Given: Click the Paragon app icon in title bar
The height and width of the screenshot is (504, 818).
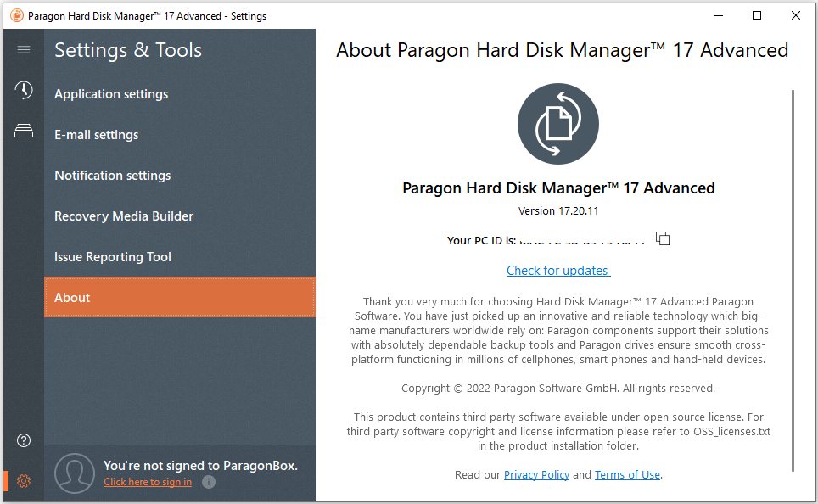Looking at the screenshot, I should tap(16, 15).
